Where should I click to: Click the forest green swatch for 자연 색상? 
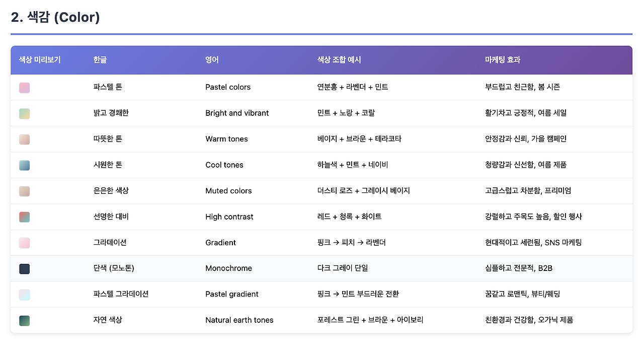tap(25, 321)
